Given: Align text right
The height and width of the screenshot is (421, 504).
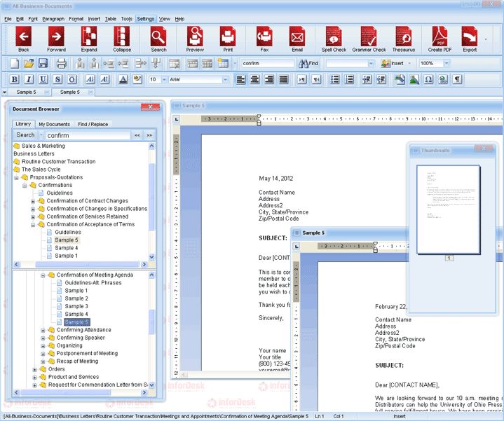Looking at the screenshot, I should pyautogui.click(x=269, y=79).
